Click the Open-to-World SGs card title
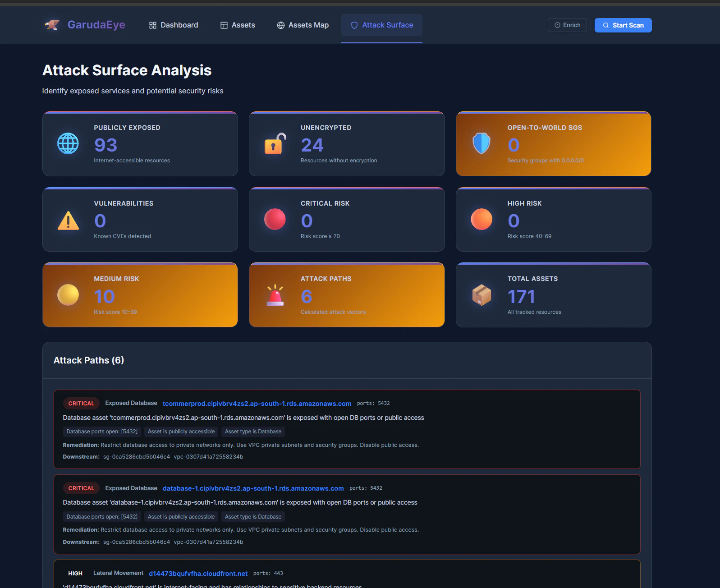Image resolution: width=720 pixels, height=588 pixels. point(545,128)
